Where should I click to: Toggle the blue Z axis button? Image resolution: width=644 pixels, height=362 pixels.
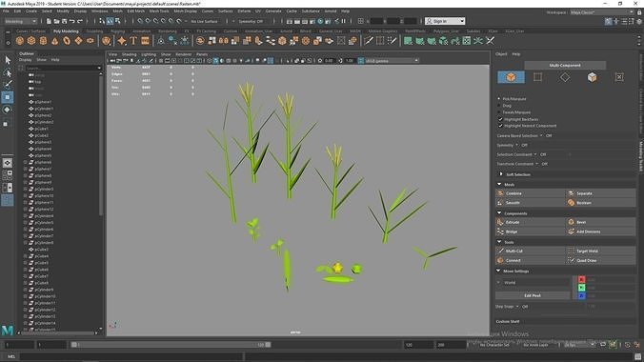(581, 295)
